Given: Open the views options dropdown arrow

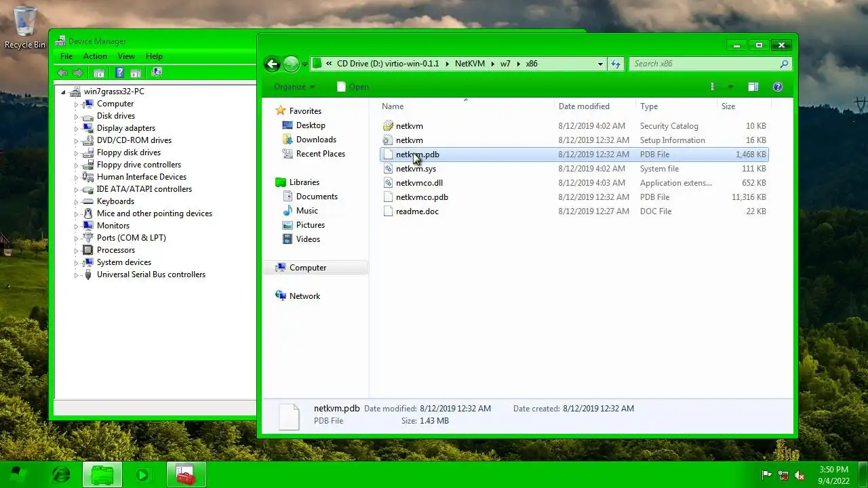Looking at the screenshot, I should (x=730, y=87).
